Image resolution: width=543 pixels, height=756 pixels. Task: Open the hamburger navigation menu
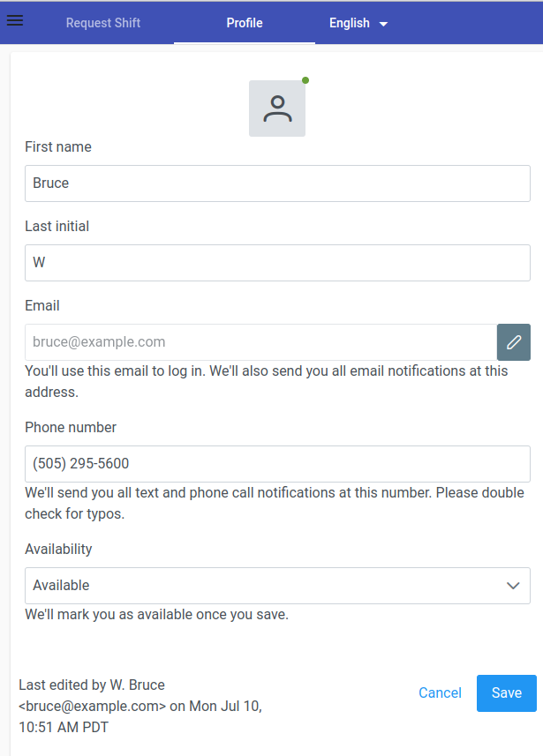click(x=15, y=20)
